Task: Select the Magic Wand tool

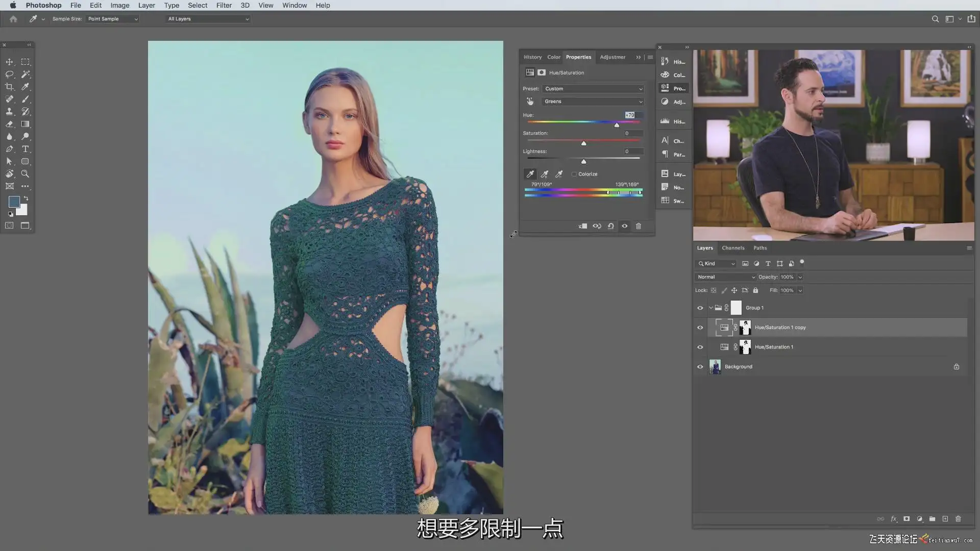Action: [25, 74]
